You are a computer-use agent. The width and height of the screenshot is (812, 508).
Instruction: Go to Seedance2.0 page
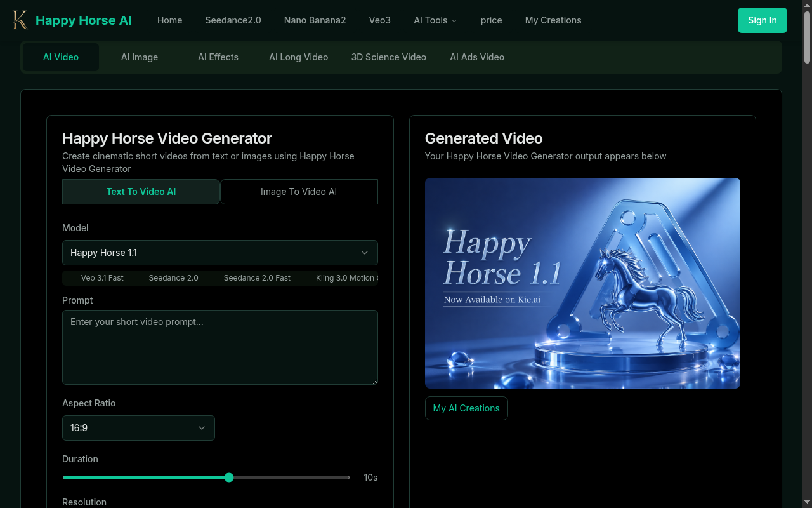233,20
